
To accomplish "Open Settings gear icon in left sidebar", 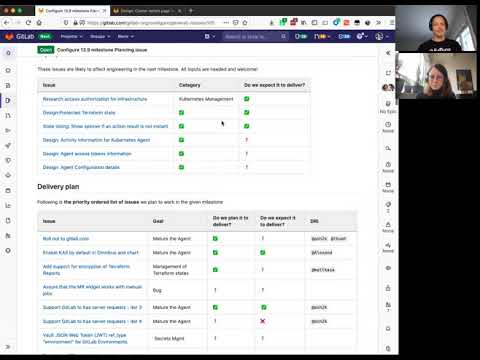I will [8, 250].
